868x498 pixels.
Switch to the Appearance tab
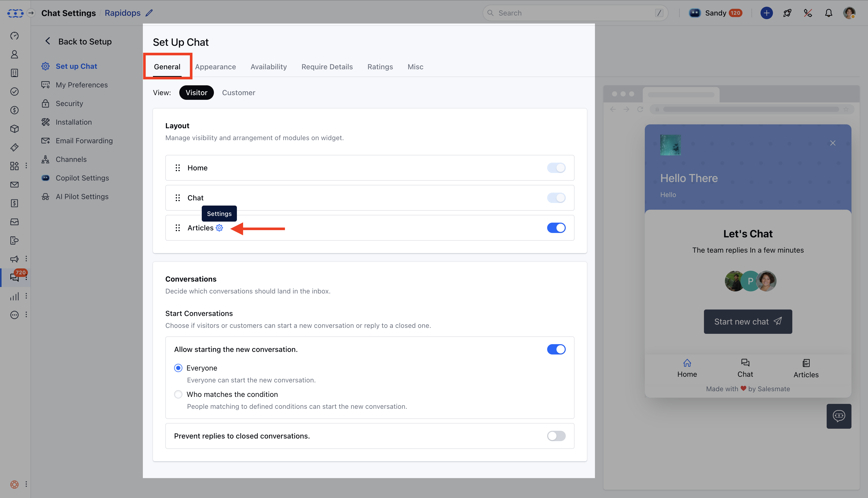coord(215,67)
